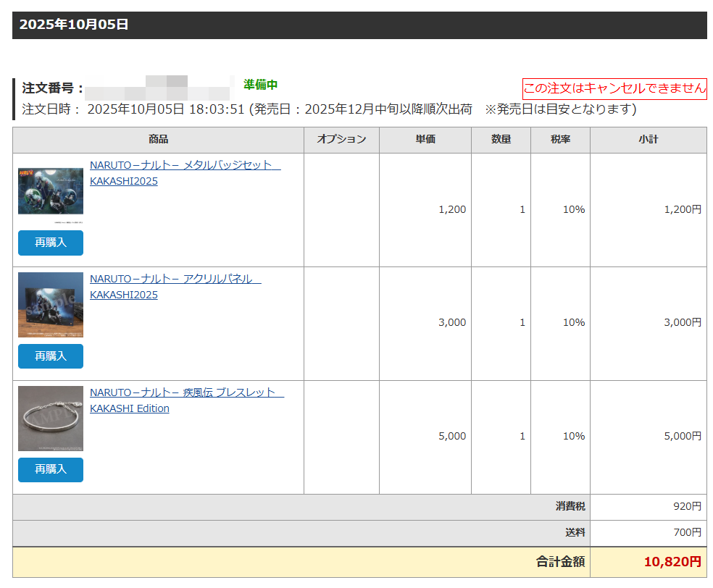Click the acrylic panel product thumbnail
The width and height of the screenshot is (713, 588).
(x=51, y=305)
